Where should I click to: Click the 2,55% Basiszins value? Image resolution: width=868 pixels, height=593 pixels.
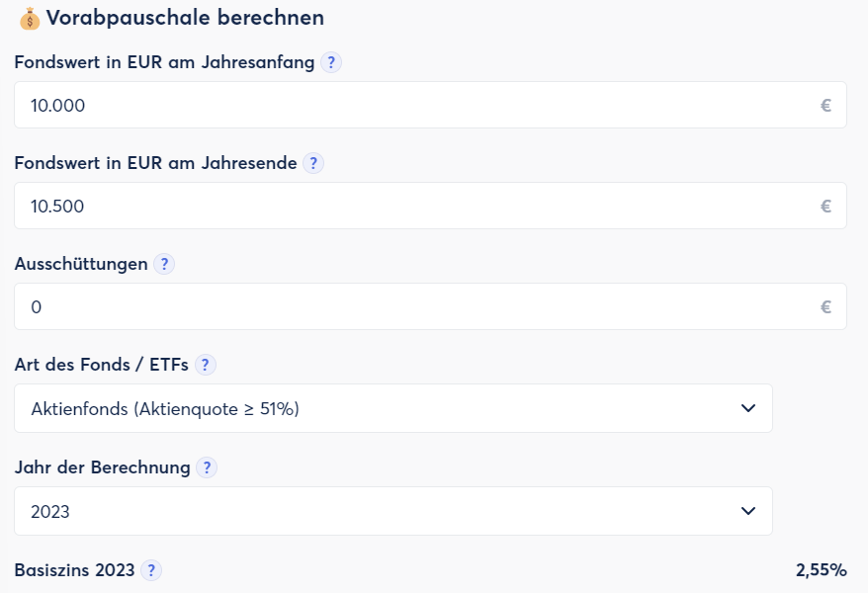point(821,570)
